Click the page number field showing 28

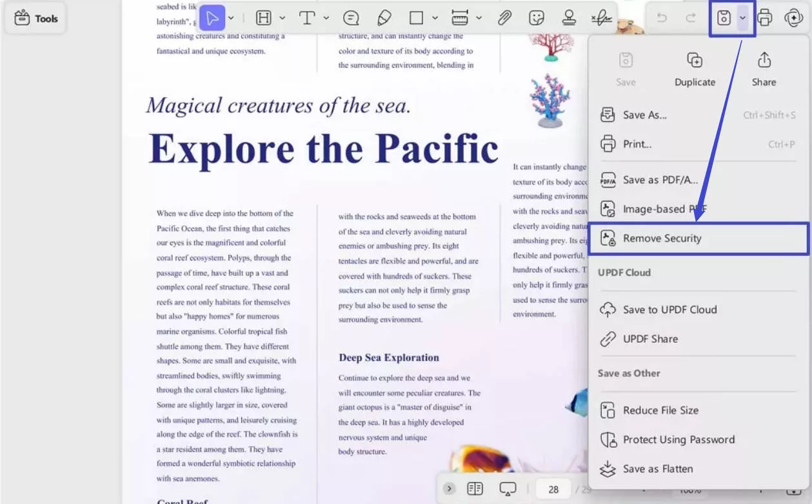(553, 489)
